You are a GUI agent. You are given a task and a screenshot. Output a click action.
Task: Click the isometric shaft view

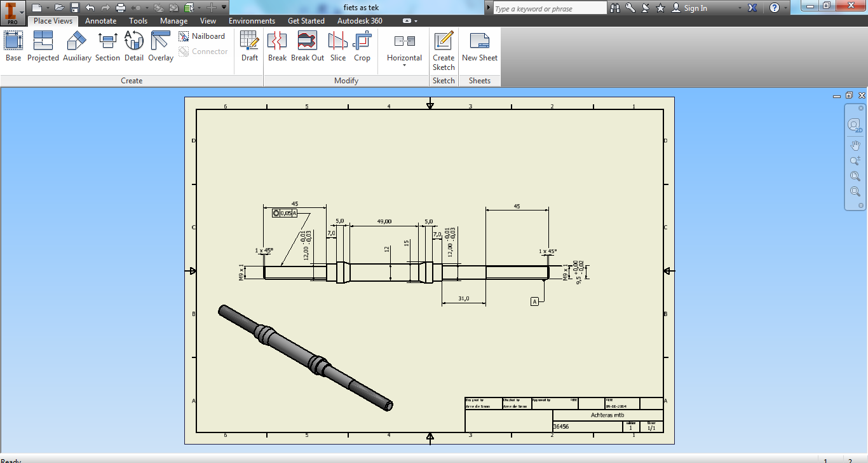click(x=306, y=358)
